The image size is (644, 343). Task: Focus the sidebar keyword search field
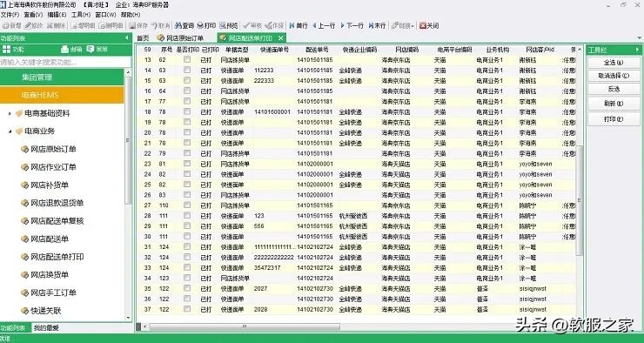65,63
